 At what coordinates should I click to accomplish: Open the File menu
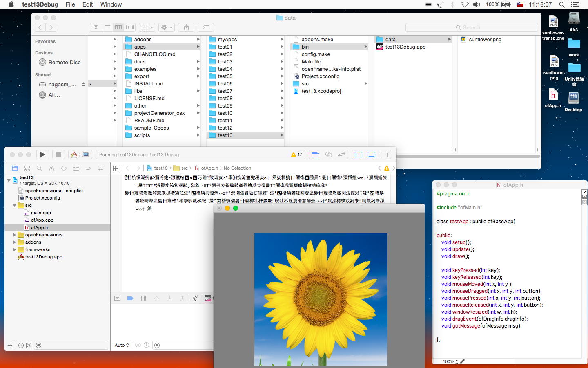pyautogui.click(x=70, y=4)
